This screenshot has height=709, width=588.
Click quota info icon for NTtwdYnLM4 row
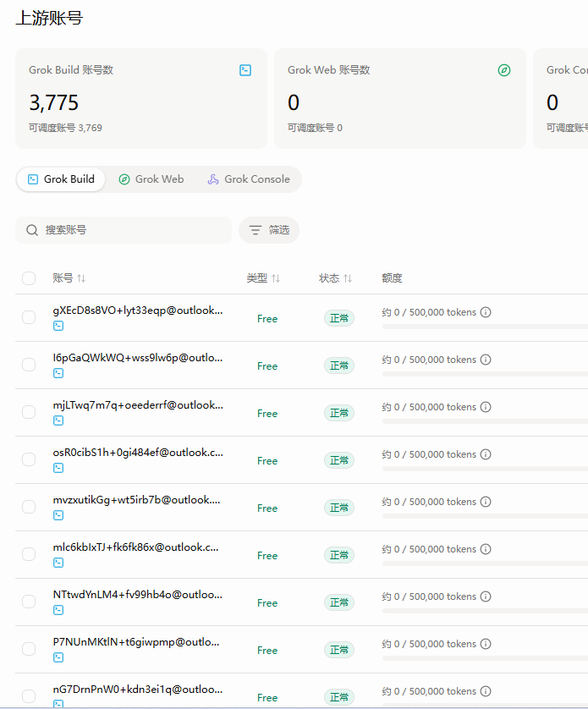pos(486,596)
